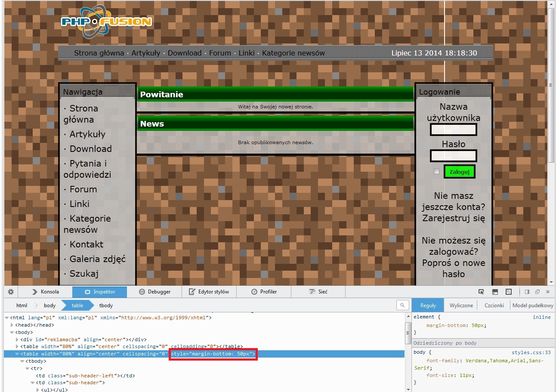The height and width of the screenshot is (392, 556).
Task: Open Galeria zdjęć link
Action: (98, 259)
